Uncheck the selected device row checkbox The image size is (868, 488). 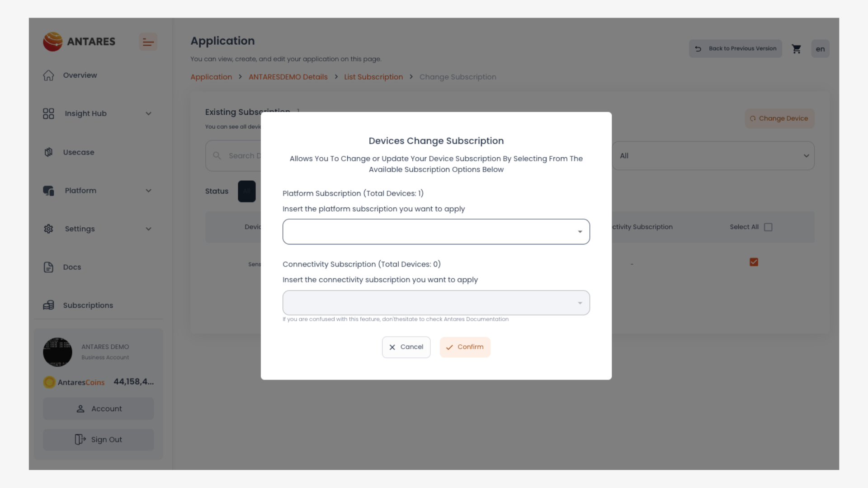click(x=754, y=262)
